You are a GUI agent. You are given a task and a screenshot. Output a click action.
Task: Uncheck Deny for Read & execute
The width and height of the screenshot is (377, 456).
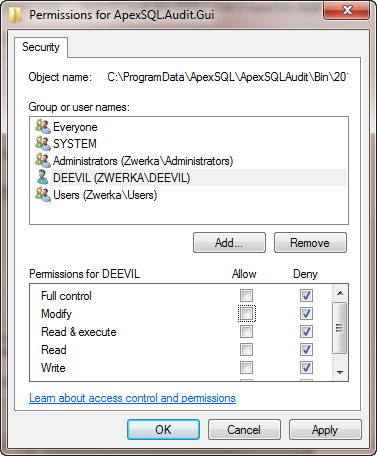[x=306, y=331]
